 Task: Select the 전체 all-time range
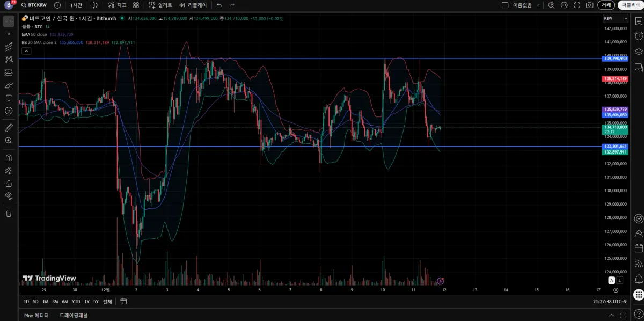(107, 301)
